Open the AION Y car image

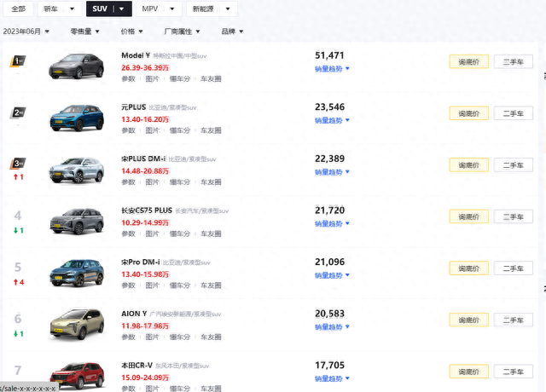point(77,325)
